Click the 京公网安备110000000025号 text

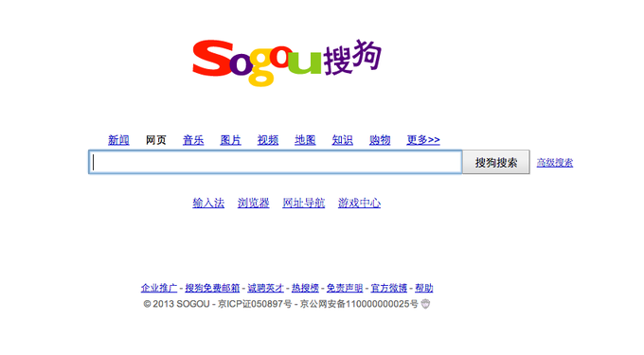[359, 304]
